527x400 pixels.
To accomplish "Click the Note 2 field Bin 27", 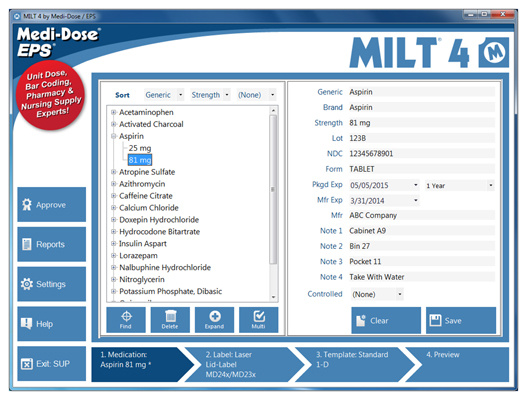I will click(x=421, y=246).
